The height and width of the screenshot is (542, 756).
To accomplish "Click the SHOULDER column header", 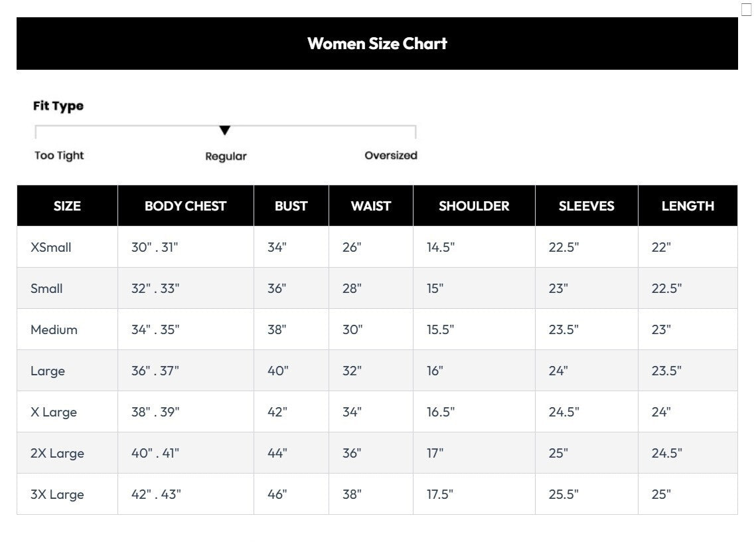I will [x=474, y=206].
